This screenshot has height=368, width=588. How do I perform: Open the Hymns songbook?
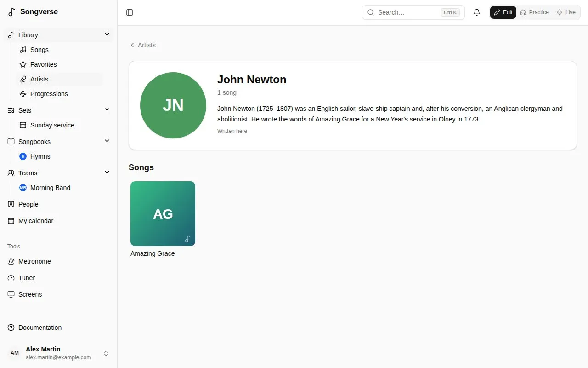pyautogui.click(x=59, y=156)
